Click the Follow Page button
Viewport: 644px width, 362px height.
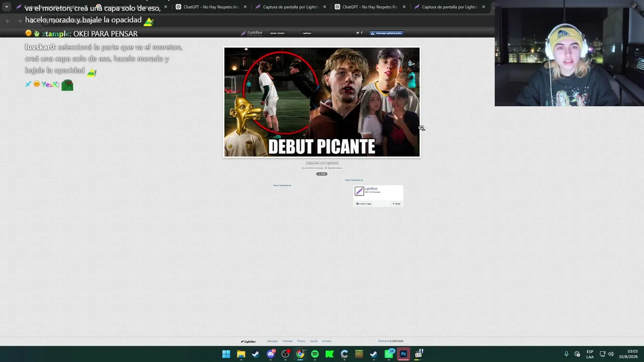[x=364, y=204]
